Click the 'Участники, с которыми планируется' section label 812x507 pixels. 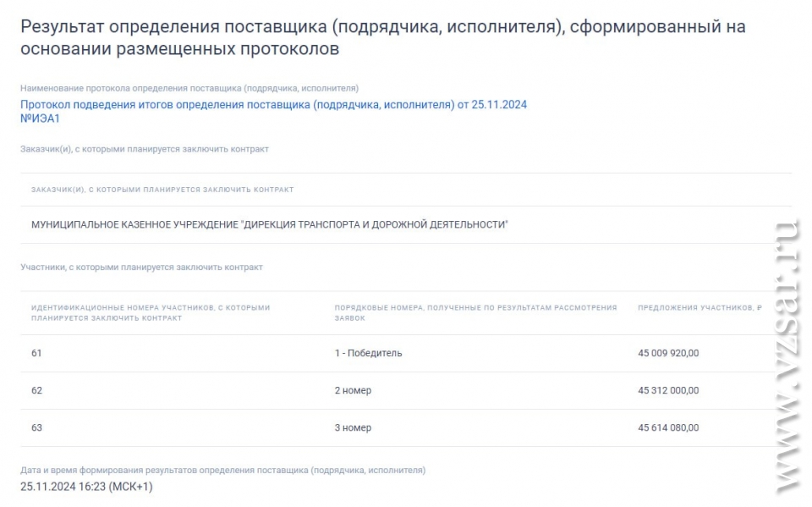point(141,267)
